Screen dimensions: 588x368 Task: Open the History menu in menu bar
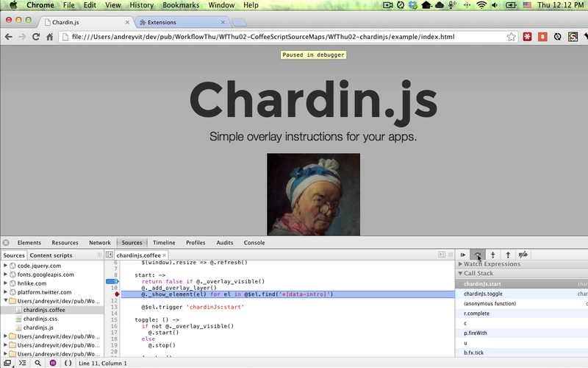[141, 5]
